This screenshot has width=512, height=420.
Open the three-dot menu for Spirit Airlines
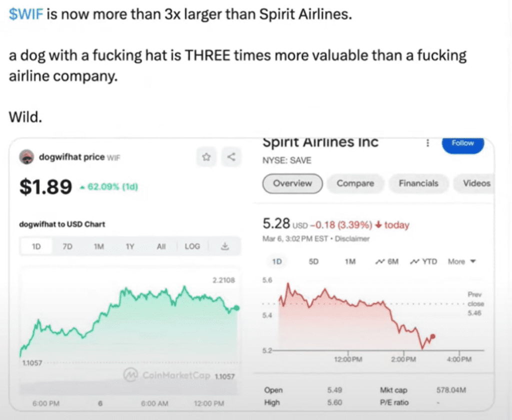point(427,143)
